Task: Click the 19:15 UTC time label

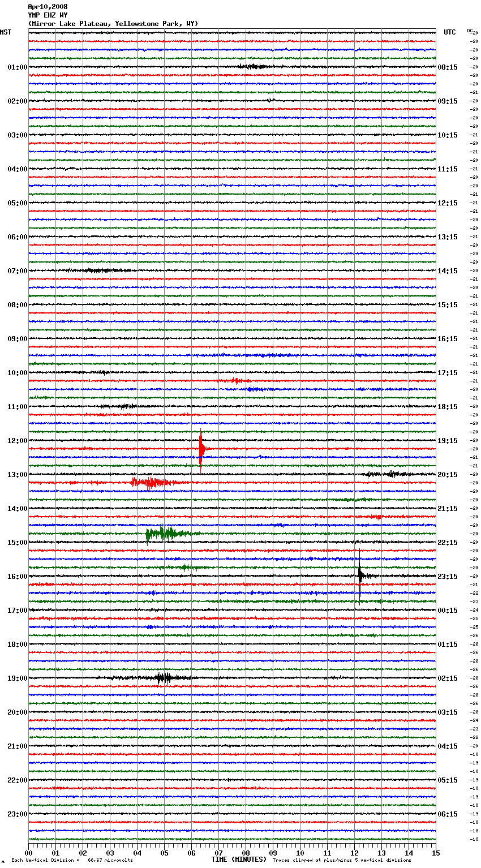Action: point(448,441)
